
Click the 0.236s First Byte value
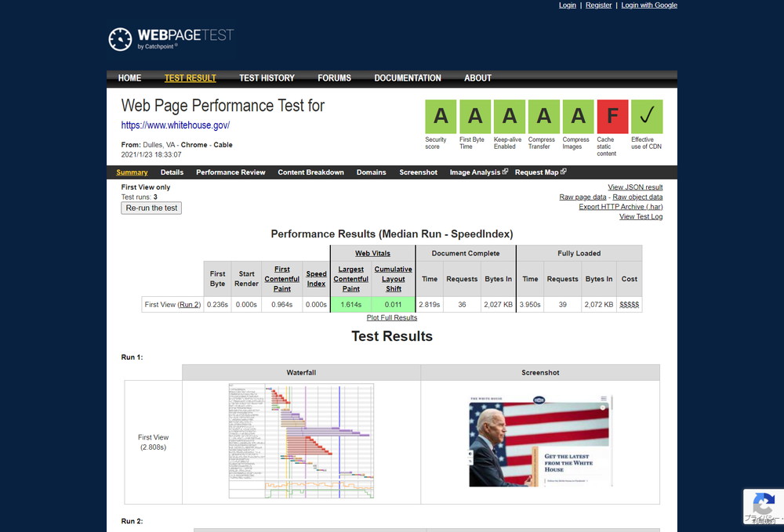[217, 305]
